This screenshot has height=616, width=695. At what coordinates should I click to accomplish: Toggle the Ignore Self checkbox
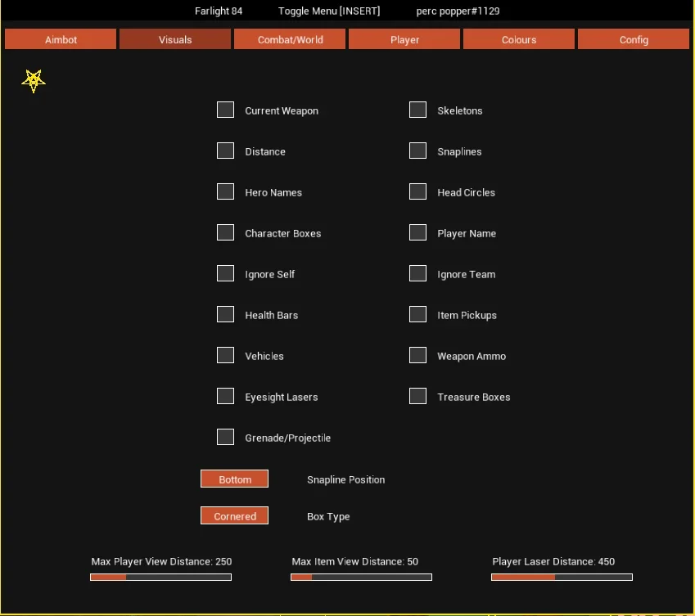pos(226,273)
